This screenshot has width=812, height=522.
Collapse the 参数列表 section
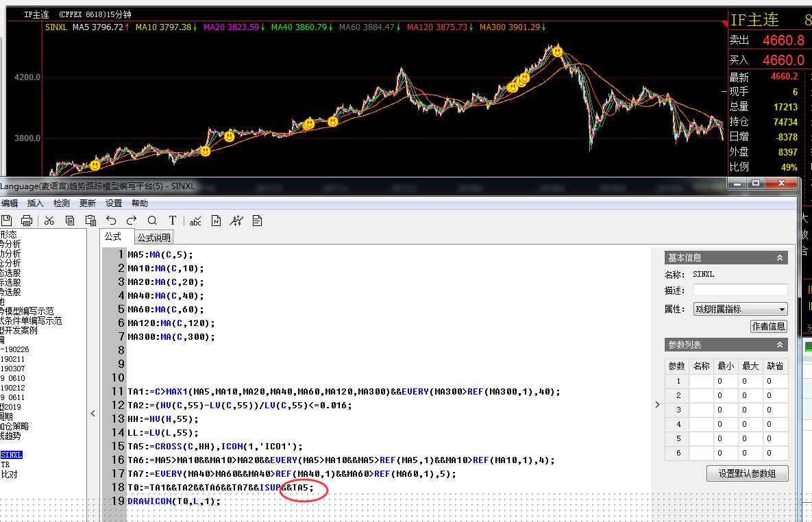779,345
